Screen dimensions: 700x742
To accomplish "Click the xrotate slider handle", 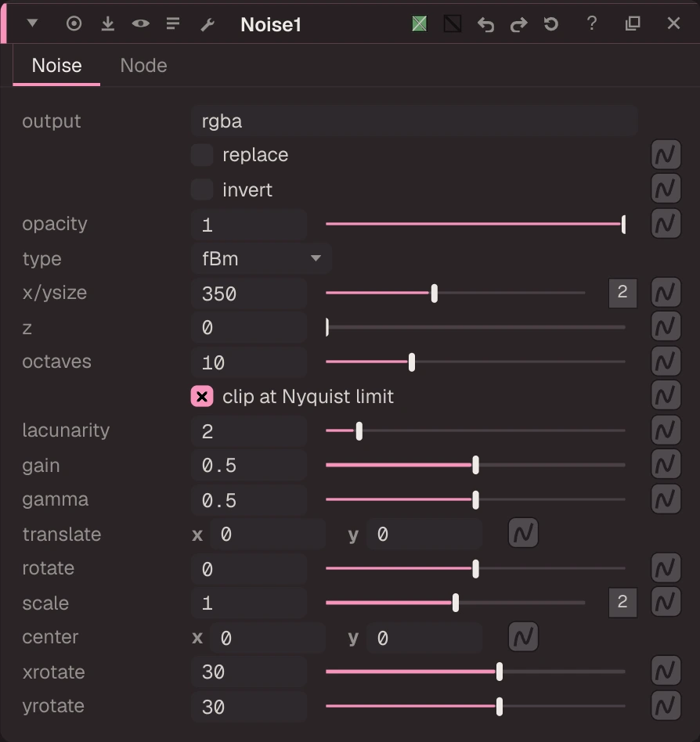I will click(x=500, y=672).
